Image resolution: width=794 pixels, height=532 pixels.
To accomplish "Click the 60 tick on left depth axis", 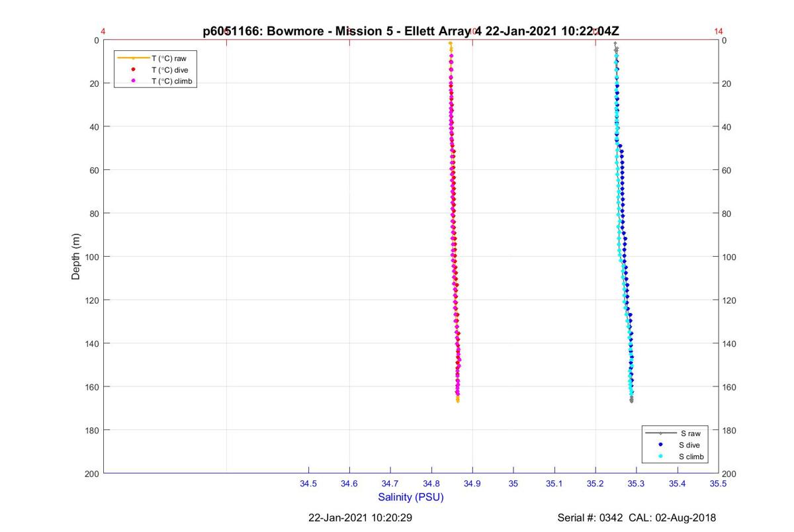I will pyautogui.click(x=94, y=170).
